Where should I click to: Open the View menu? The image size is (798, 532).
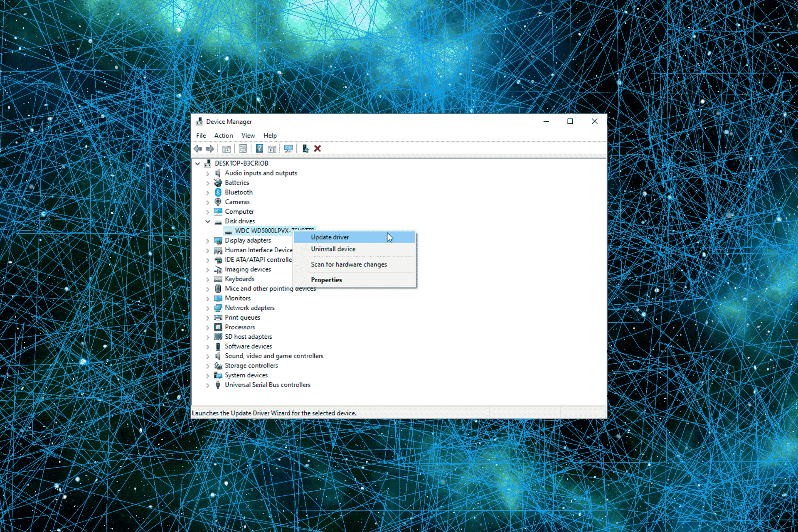click(x=248, y=135)
